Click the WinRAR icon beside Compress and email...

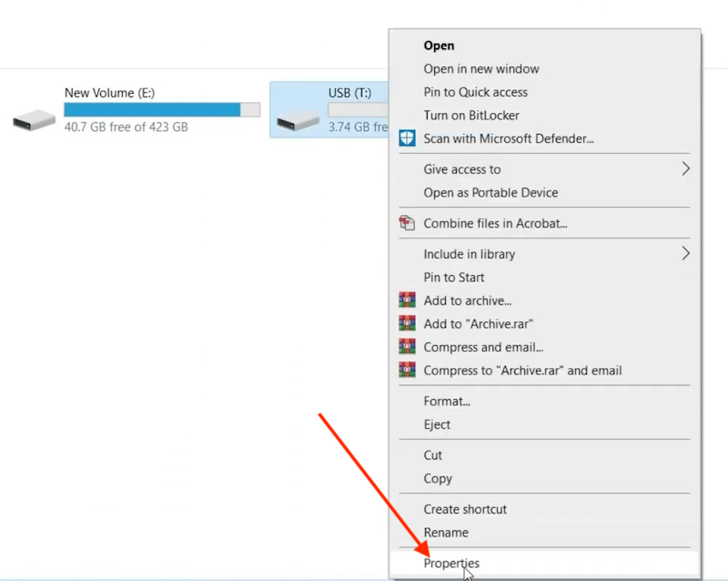point(407,347)
